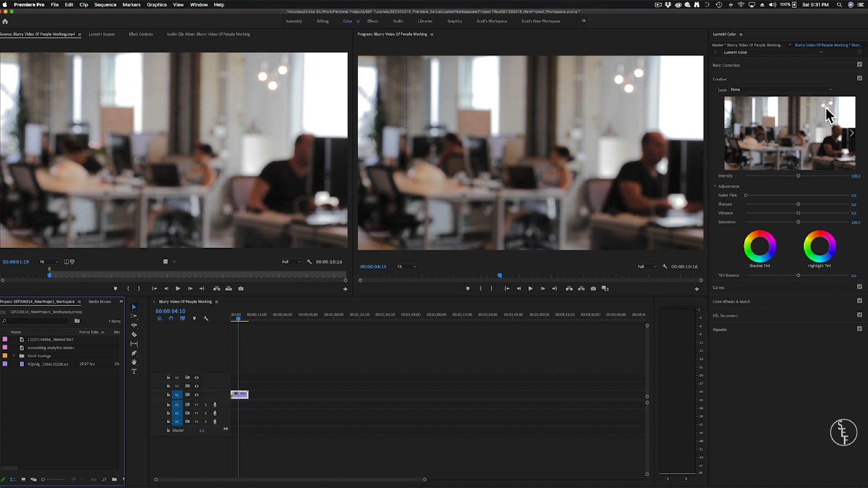Collapse the Adjustments section
Viewport: 868px width, 488px height.
tap(715, 186)
